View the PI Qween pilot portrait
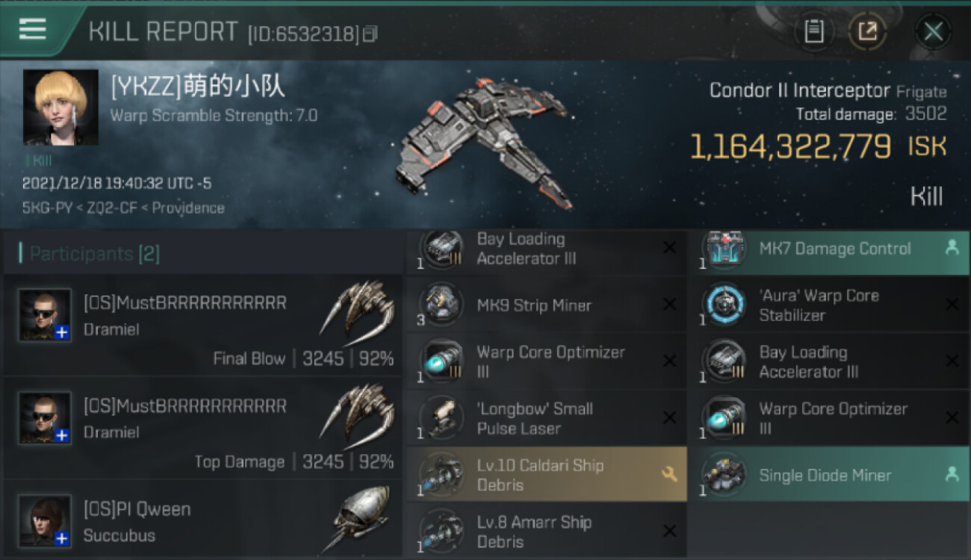The height and width of the screenshot is (560, 971). [45, 520]
